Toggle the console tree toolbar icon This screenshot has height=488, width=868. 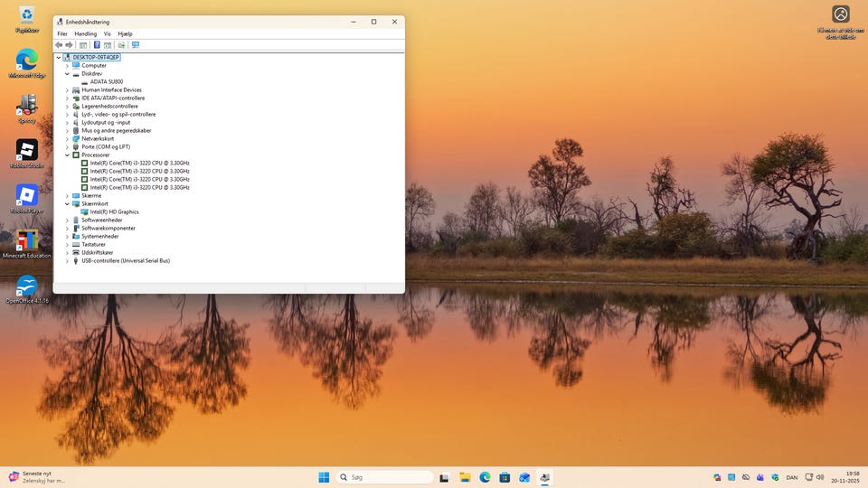pos(83,45)
